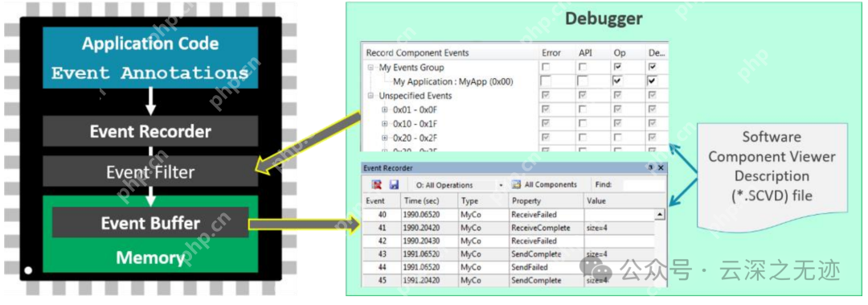Viewport: 868px width, 305px height.
Task: Expand the 0x10 - 0x1F event range
Action: [385, 124]
